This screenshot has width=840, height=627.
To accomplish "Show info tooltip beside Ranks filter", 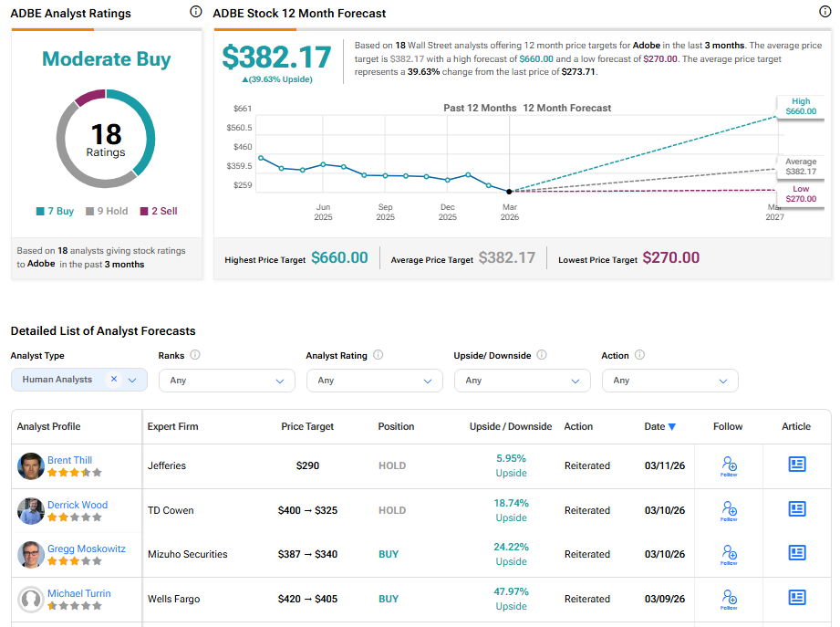I will [195, 355].
